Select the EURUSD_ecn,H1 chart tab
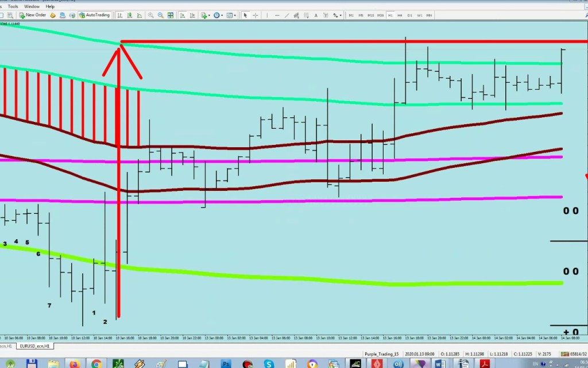588x368 pixels. (x=34, y=347)
